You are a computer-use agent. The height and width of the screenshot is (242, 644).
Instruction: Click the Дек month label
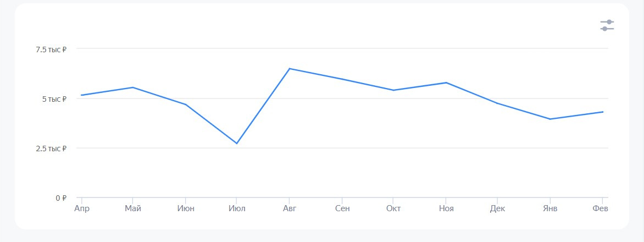(497, 208)
